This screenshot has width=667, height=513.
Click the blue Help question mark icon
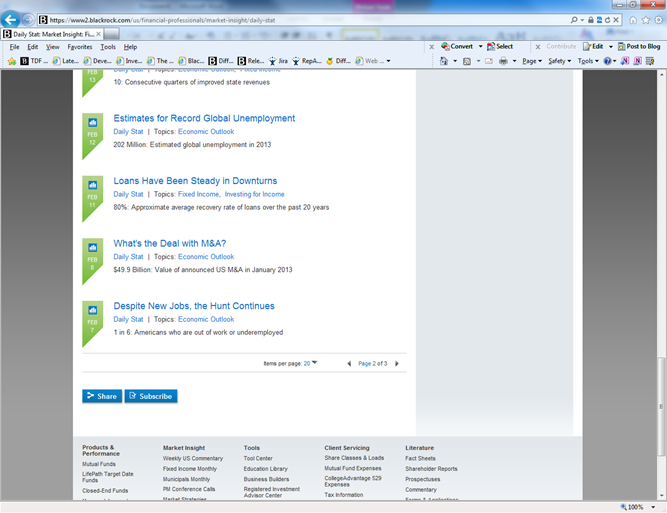pos(607,61)
